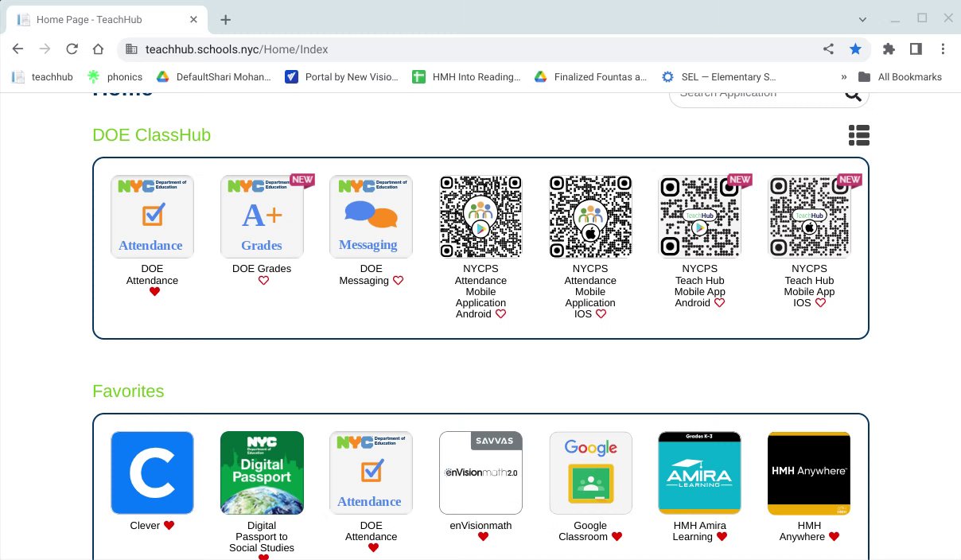Click the search magnifier icon

[x=853, y=95]
